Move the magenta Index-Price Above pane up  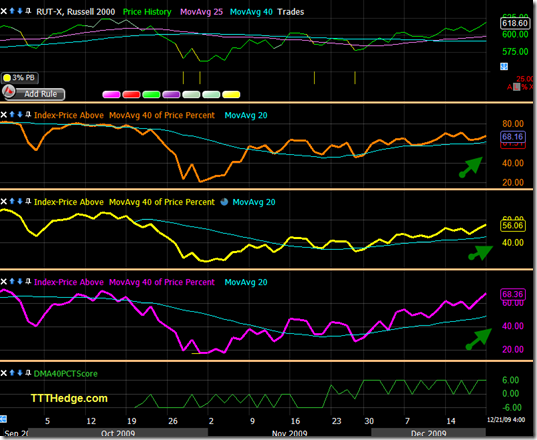[x=12, y=281]
